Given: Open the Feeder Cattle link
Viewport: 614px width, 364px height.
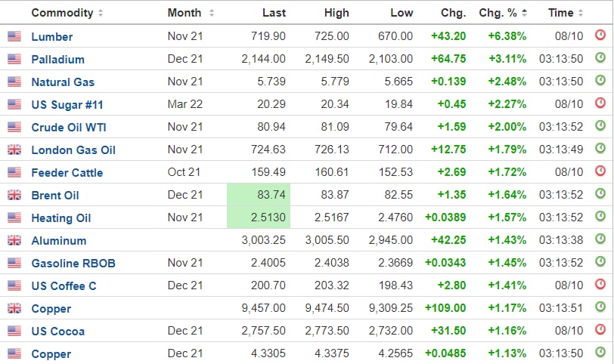Looking at the screenshot, I should (x=67, y=173).
